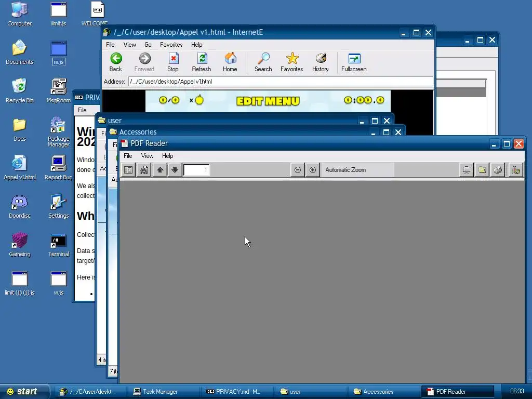This screenshot has height=399, width=532.
Task: Zoom out in PDF Reader
Action: pos(298,170)
